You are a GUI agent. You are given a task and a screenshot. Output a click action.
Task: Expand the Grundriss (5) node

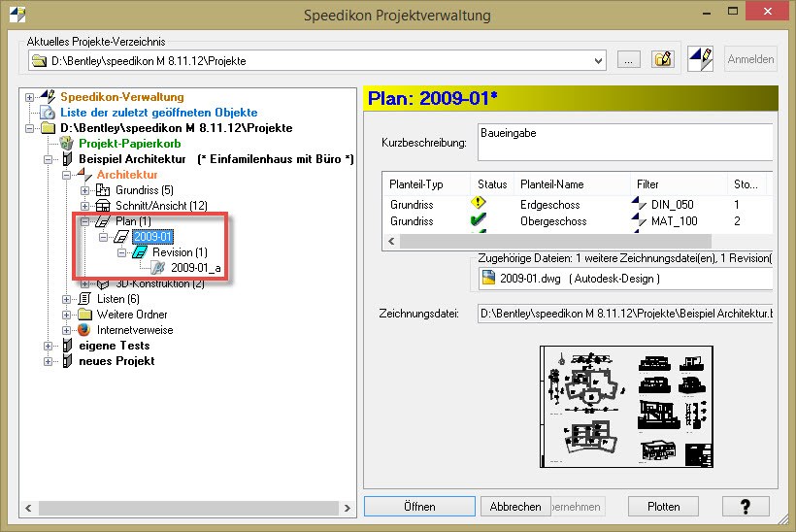(84, 190)
